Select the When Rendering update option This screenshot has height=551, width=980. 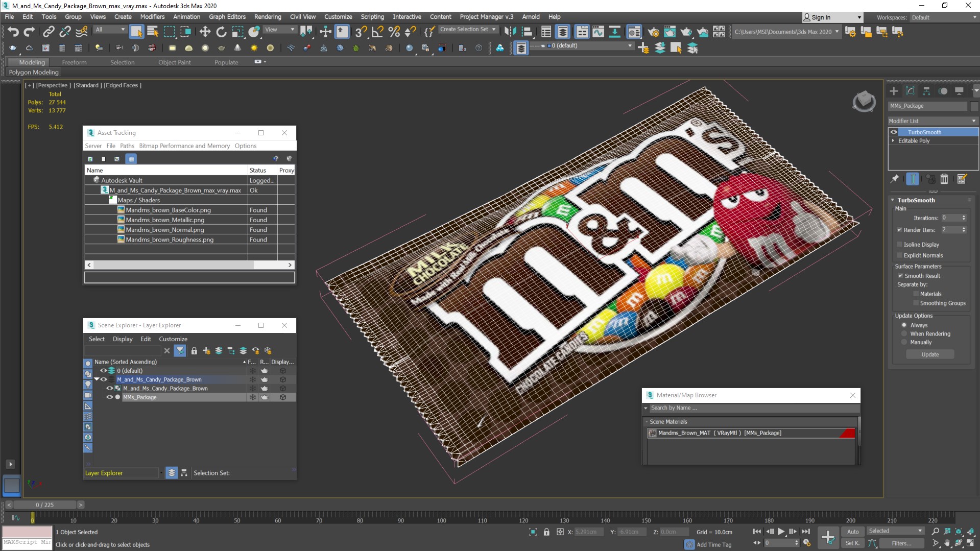tap(904, 334)
